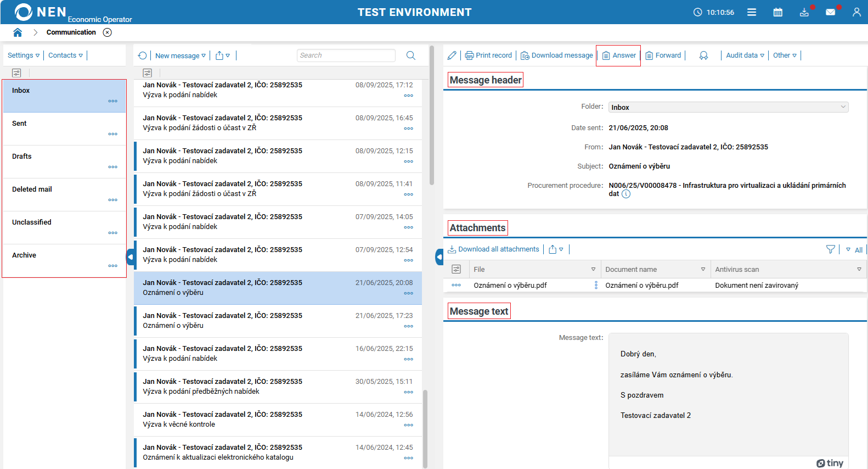
Task: Open the mail notifications envelope
Action: point(831,12)
